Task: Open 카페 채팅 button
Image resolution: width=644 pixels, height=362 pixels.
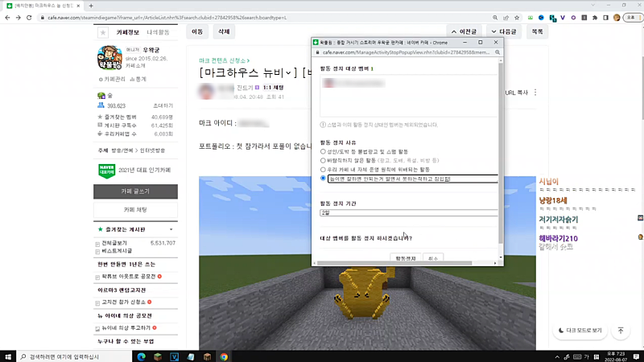Action: (135, 210)
